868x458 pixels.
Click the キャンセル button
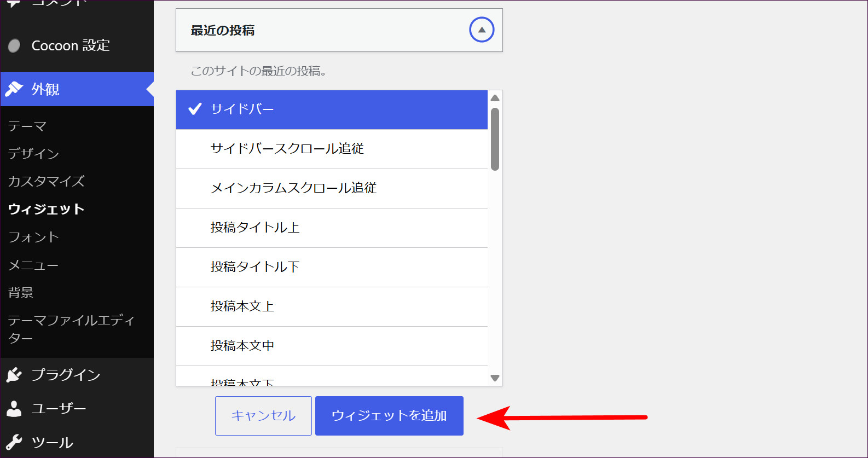pyautogui.click(x=263, y=416)
